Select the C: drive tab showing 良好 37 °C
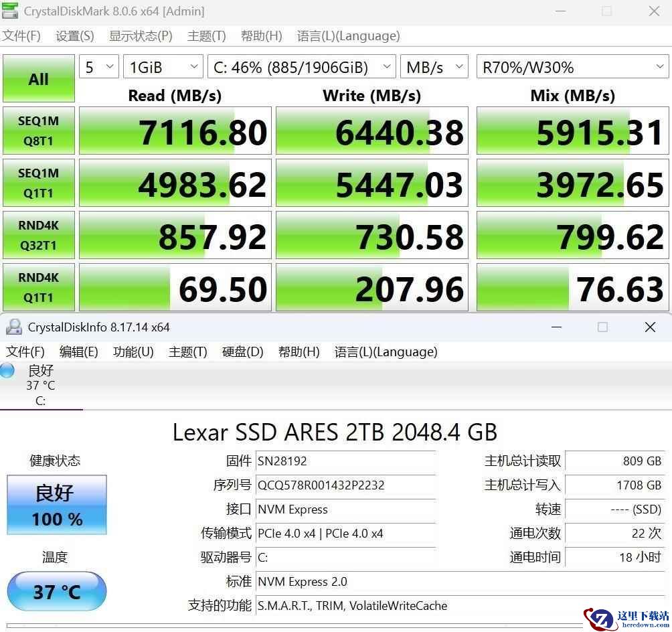The width and height of the screenshot is (672, 632). (41, 386)
